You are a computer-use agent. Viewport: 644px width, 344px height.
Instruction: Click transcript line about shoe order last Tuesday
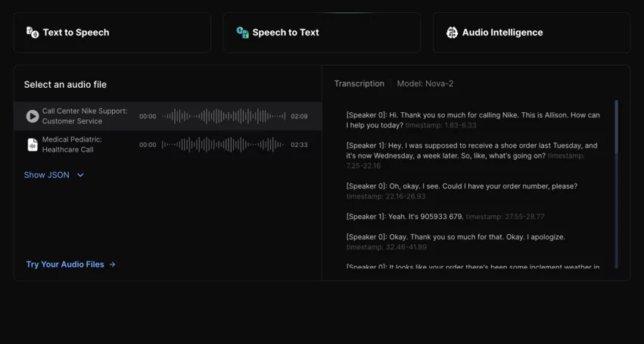(471, 156)
